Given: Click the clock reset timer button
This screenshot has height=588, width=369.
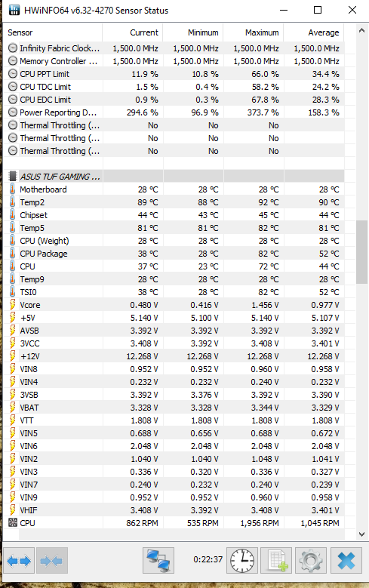Looking at the screenshot, I should click(x=242, y=561).
